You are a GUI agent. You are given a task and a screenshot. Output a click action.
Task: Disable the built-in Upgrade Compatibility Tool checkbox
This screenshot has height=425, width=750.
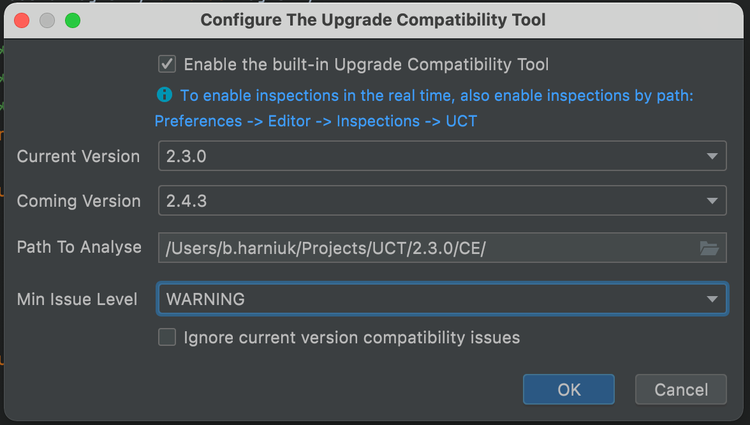(x=168, y=64)
